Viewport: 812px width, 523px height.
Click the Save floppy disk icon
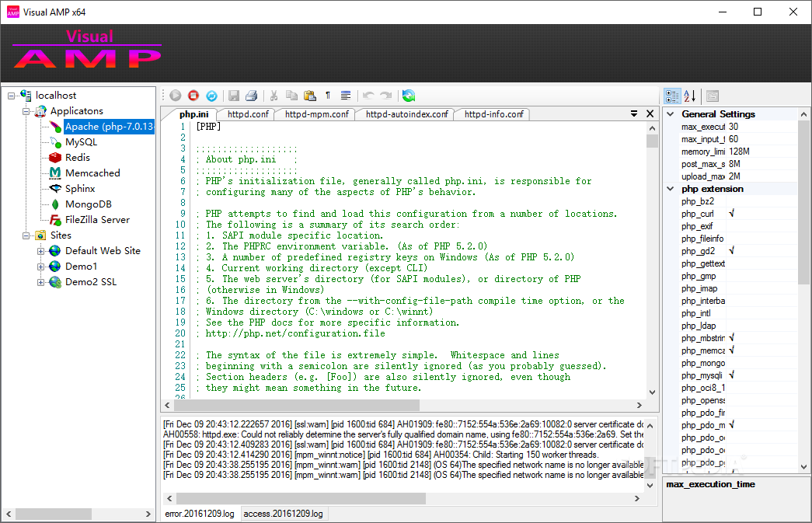(234, 96)
